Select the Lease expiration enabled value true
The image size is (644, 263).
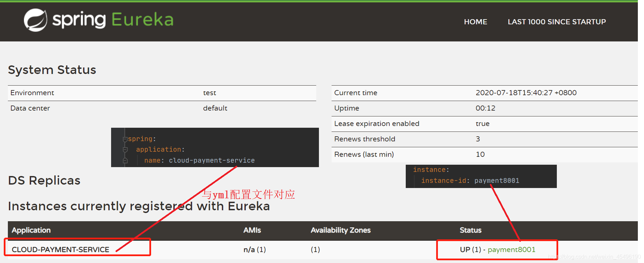click(483, 124)
